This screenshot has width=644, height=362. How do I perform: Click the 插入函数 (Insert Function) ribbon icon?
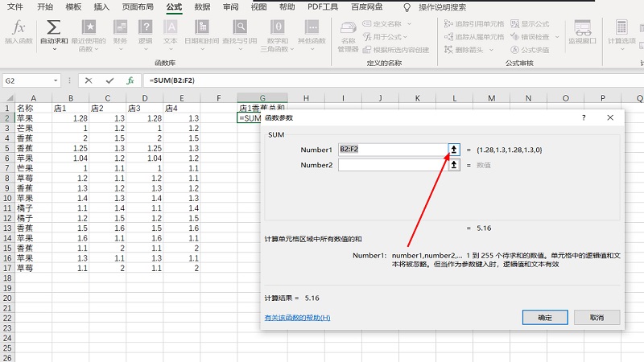tap(19, 32)
